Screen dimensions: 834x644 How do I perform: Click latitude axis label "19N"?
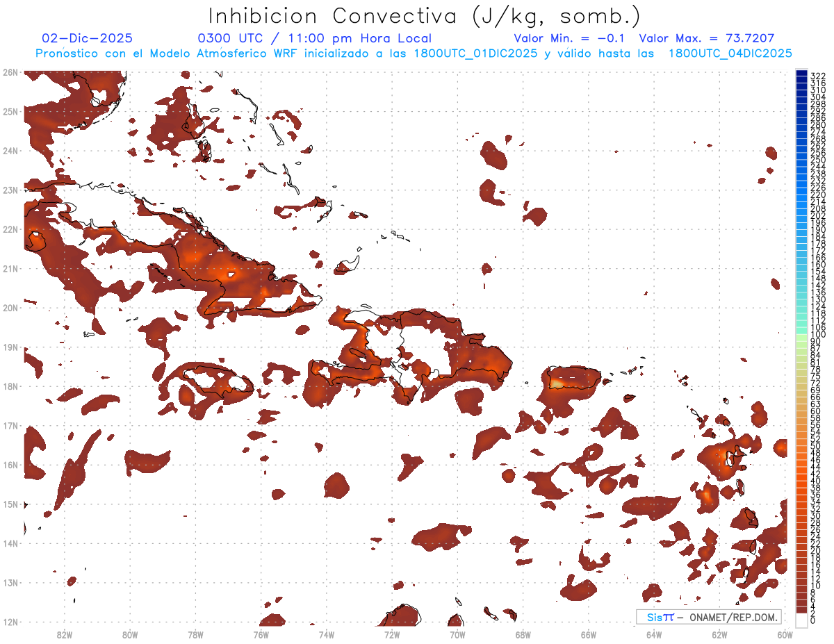tap(10, 347)
